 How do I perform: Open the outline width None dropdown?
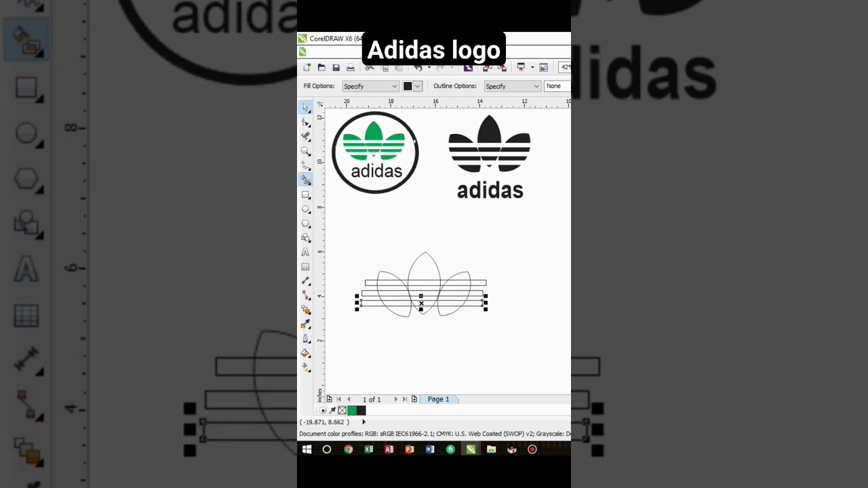click(557, 86)
